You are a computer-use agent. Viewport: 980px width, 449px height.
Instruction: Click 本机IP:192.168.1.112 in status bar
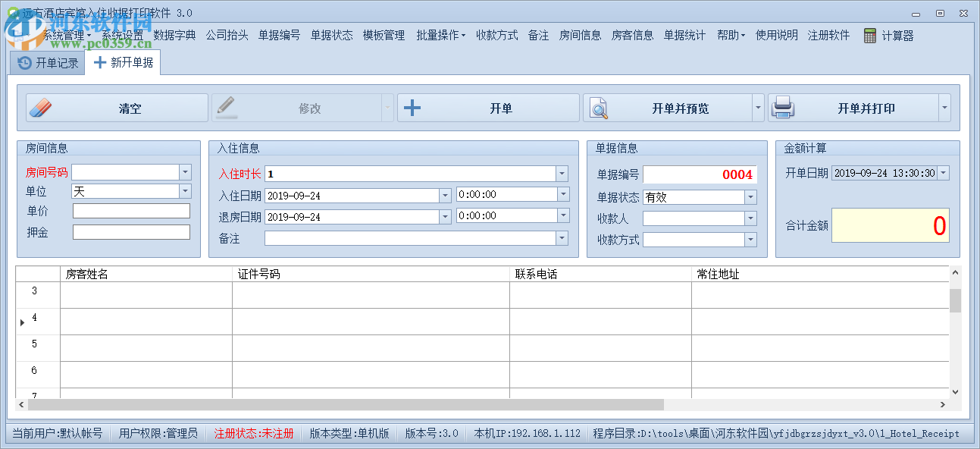coord(528,434)
